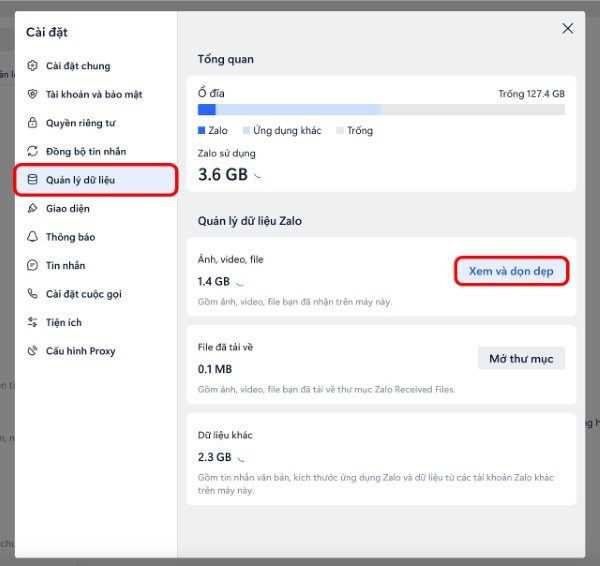Click the phone icon for Cài đặt cuộc gọi
Viewport: 600px width, 566px height.
(x=32, y=294)
